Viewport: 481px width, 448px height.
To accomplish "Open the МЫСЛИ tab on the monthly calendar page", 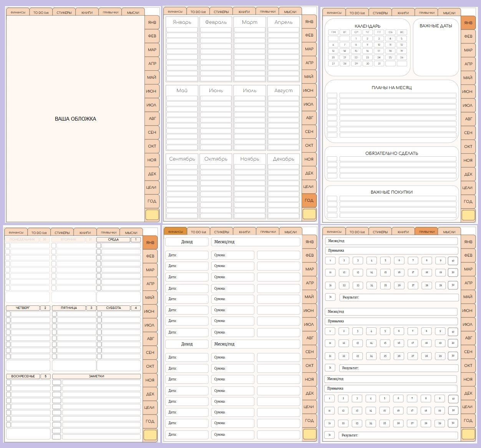I will (449, 13).
